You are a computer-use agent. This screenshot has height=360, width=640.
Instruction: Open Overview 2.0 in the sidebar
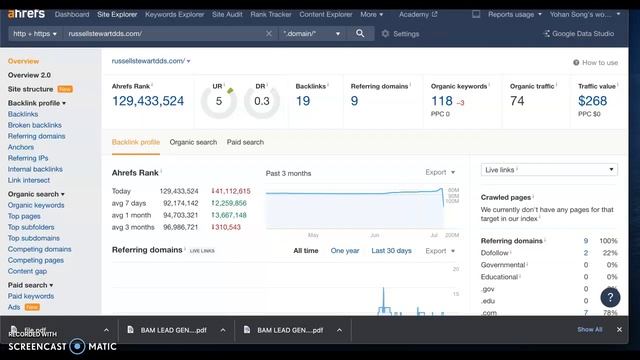click(29, 75)
